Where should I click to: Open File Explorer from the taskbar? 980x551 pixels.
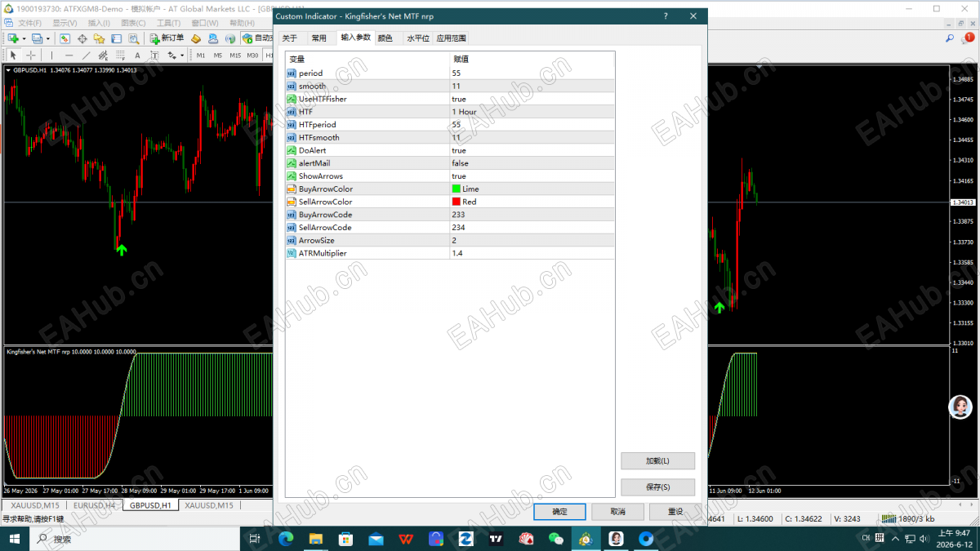coord(315,539)
